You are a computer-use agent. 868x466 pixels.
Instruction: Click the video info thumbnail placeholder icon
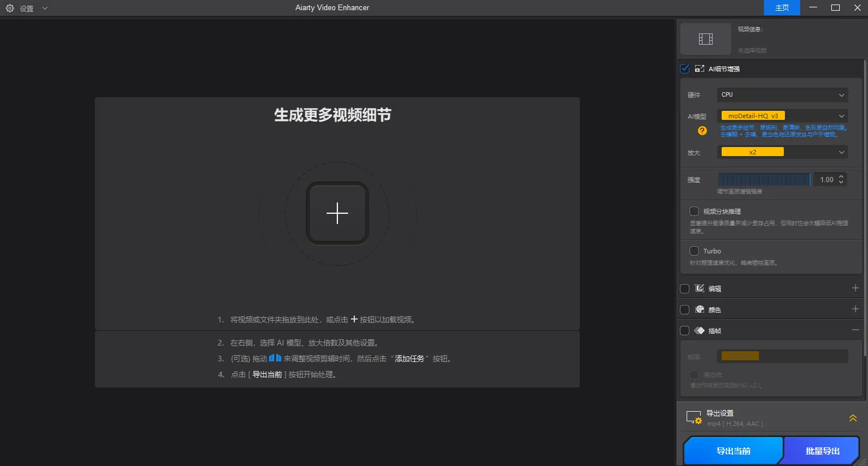coord(705,38)
